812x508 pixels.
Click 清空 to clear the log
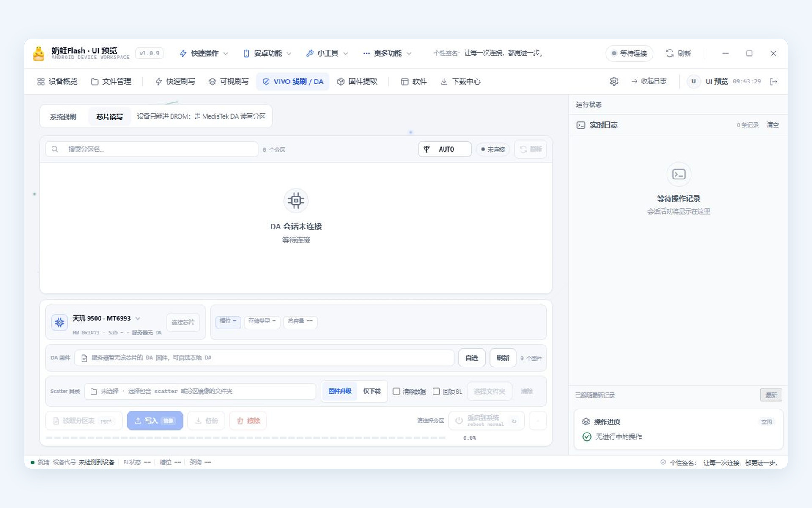click(773, 125)
